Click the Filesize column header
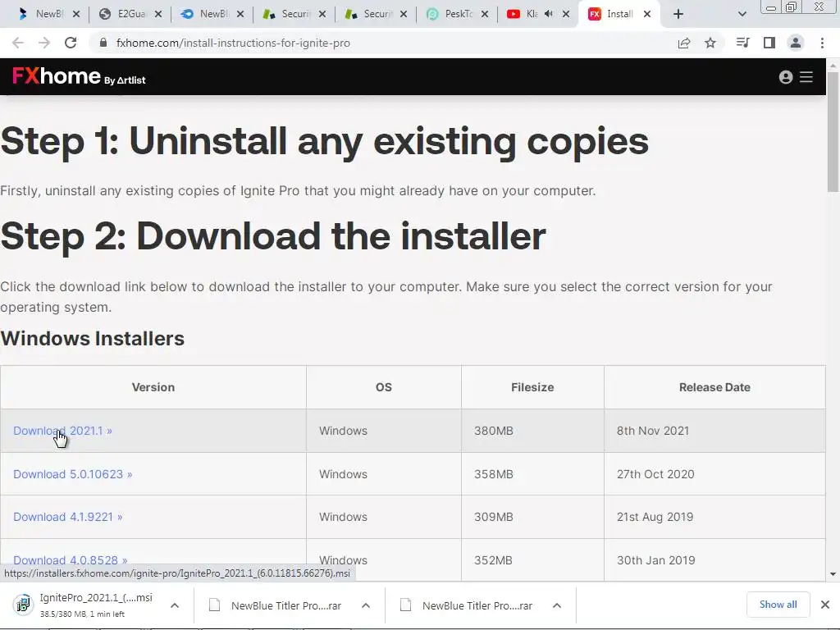 532,387
